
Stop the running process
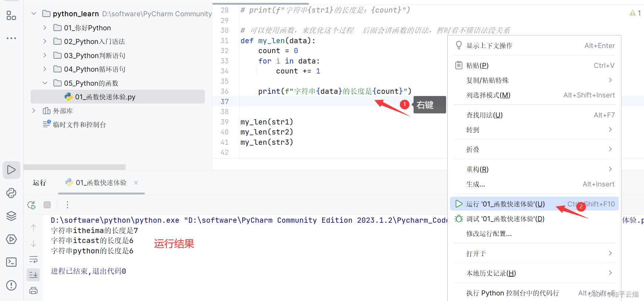(47, 205)
